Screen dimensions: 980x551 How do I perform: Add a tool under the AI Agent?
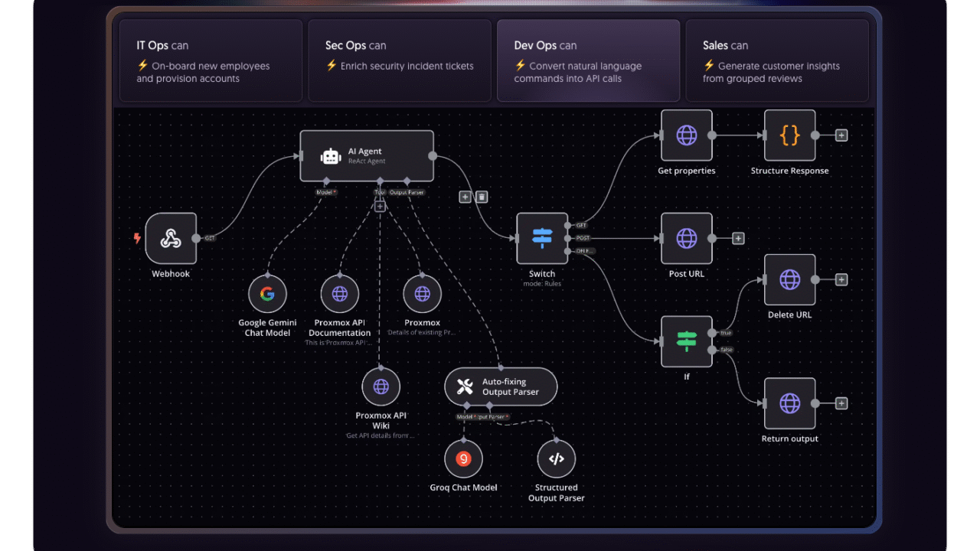(x=380, y=207)
